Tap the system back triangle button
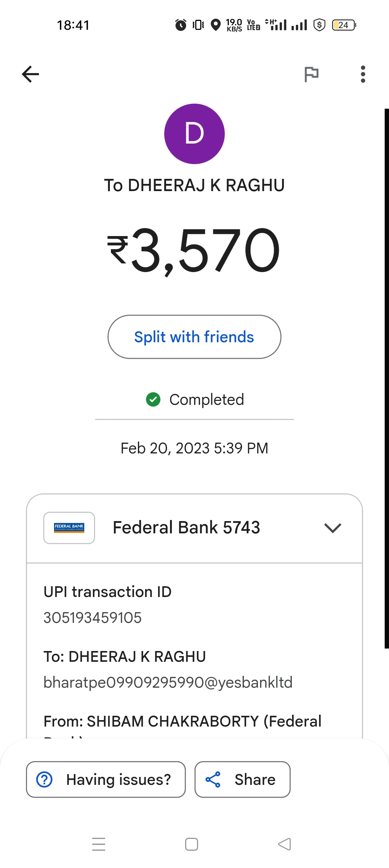This screenshot has width=389, height=868. (285, 844)
